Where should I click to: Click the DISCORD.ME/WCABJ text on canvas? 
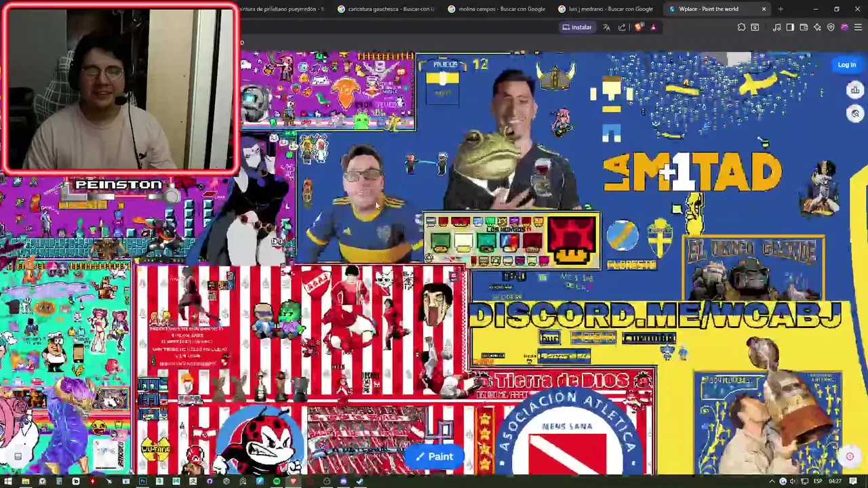(x=656, y=316)
